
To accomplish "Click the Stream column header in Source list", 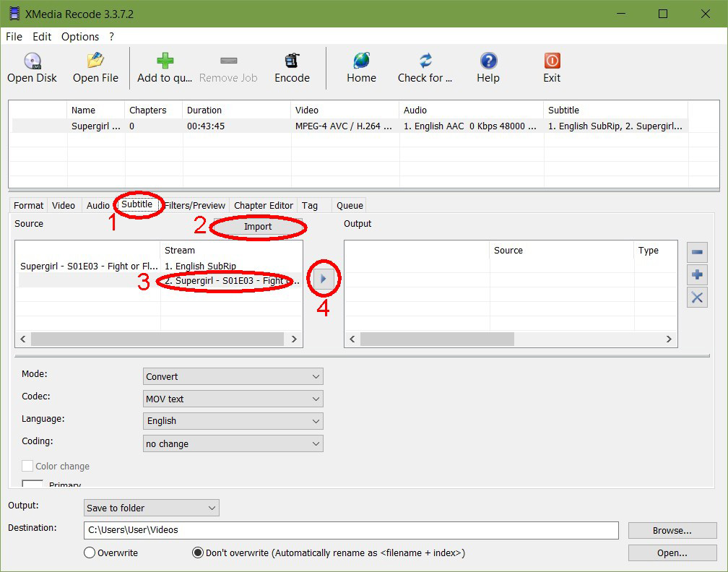I will coord(231,250).
